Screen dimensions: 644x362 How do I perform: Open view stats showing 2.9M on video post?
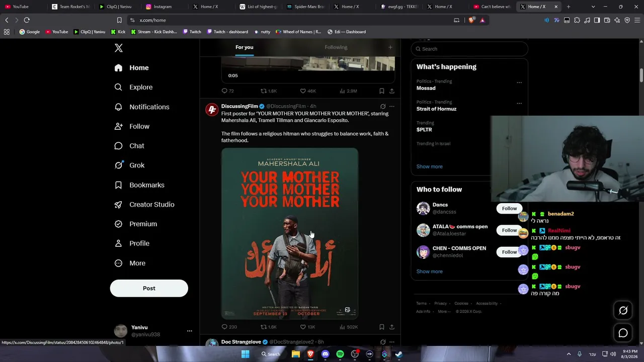(348, 91)
